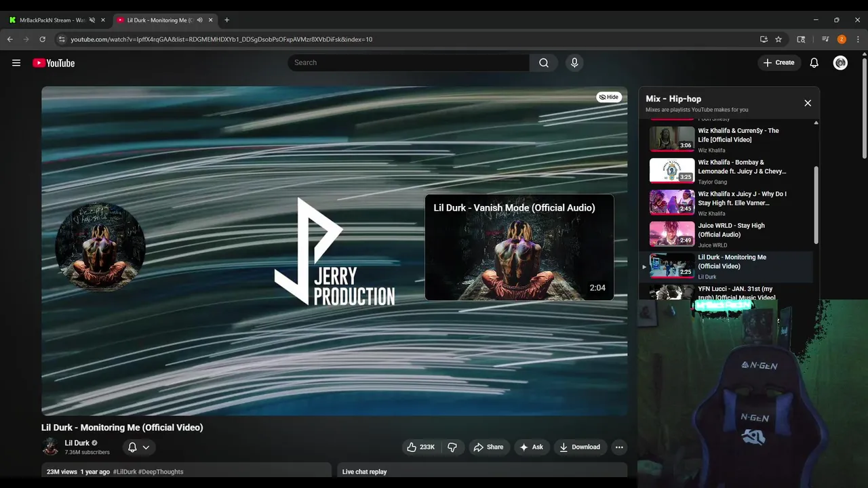Click the Ask button
This screenshot has height=488, width=868.
531,447
